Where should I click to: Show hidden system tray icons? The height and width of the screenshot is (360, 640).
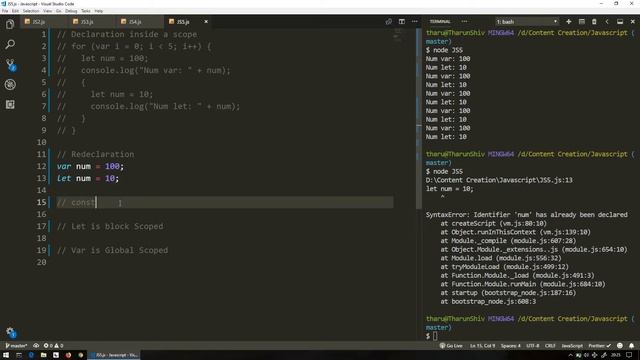pos(571,355)
